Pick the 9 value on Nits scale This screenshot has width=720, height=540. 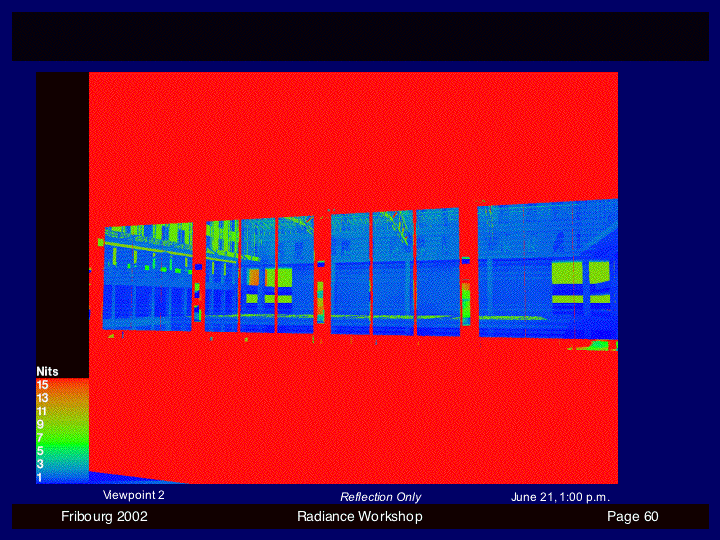pyautogui.click(x=41, y=425)
